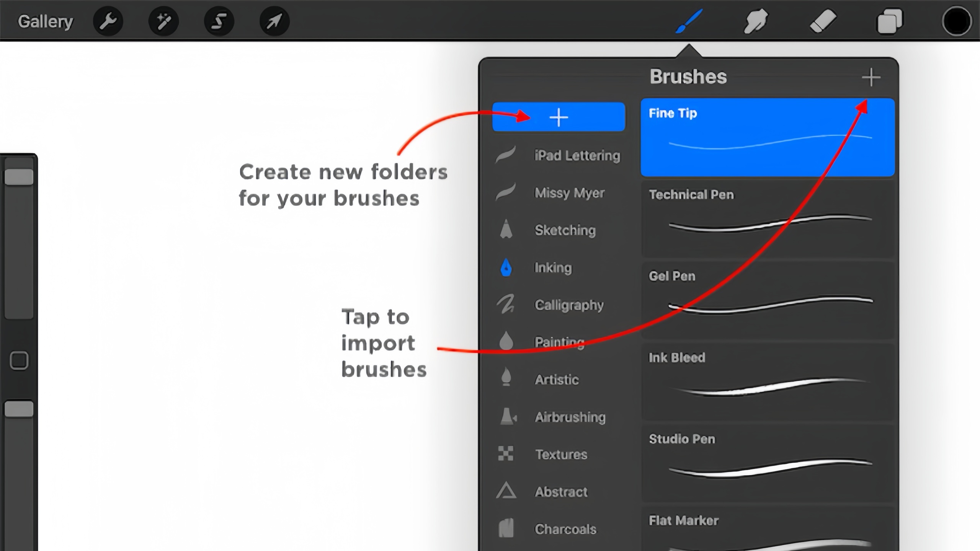980x551 pixels.
Task: Open the iPad Lettering brush set
Action: pyautogui.click(x=559, y=156)
